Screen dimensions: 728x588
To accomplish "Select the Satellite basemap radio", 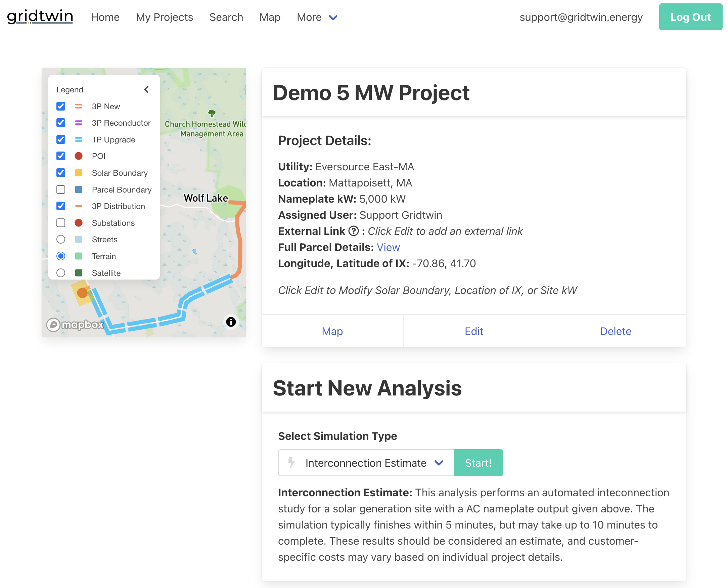I will [61, 272].
